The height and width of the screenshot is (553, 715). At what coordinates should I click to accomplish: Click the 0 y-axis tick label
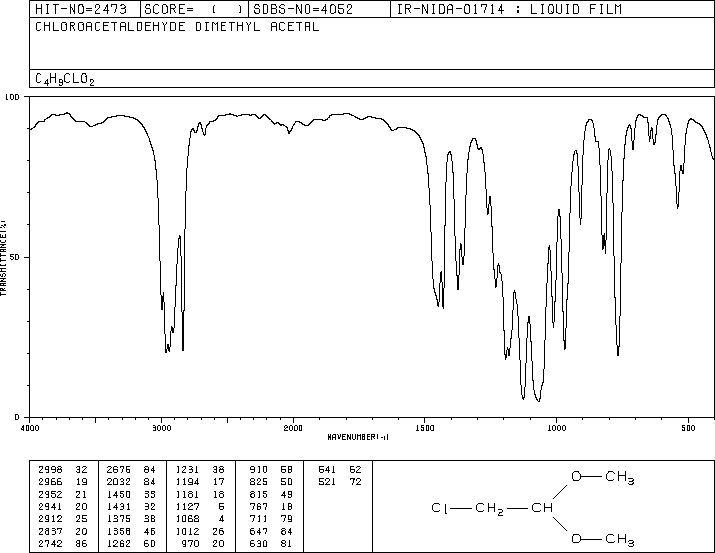click(17, 417)
